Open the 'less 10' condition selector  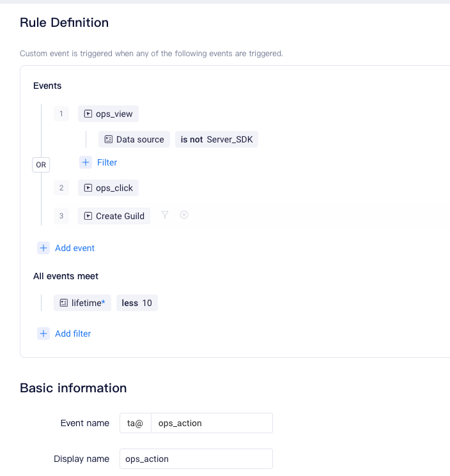coord(137,303)
